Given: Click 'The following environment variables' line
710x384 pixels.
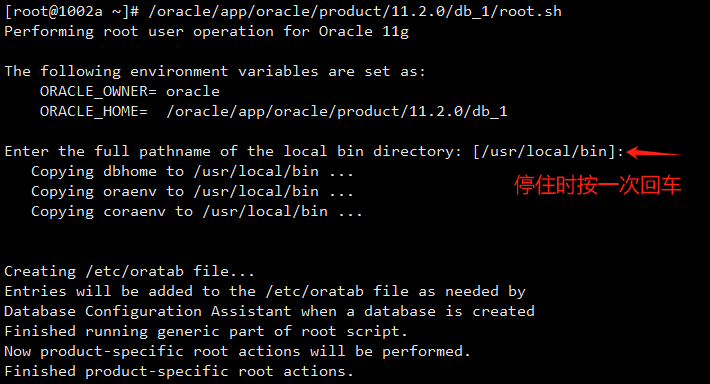Looking at the screenshot, I should point(215,72).
